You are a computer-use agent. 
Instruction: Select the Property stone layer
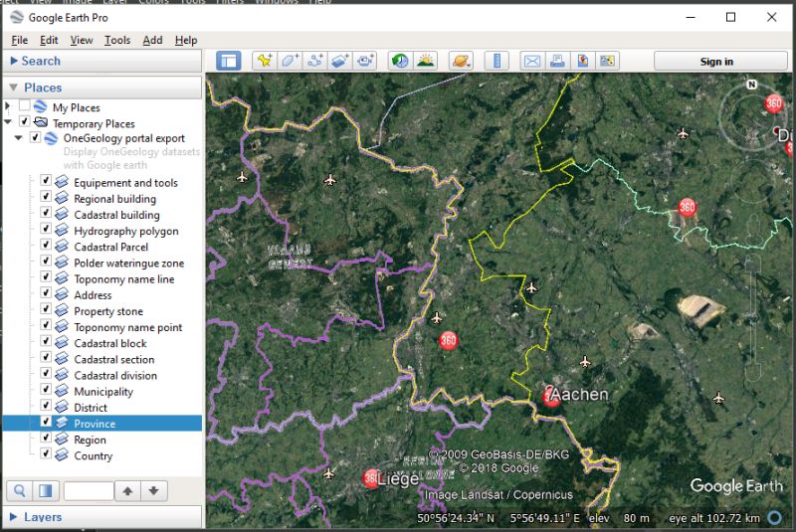[108, 311]
